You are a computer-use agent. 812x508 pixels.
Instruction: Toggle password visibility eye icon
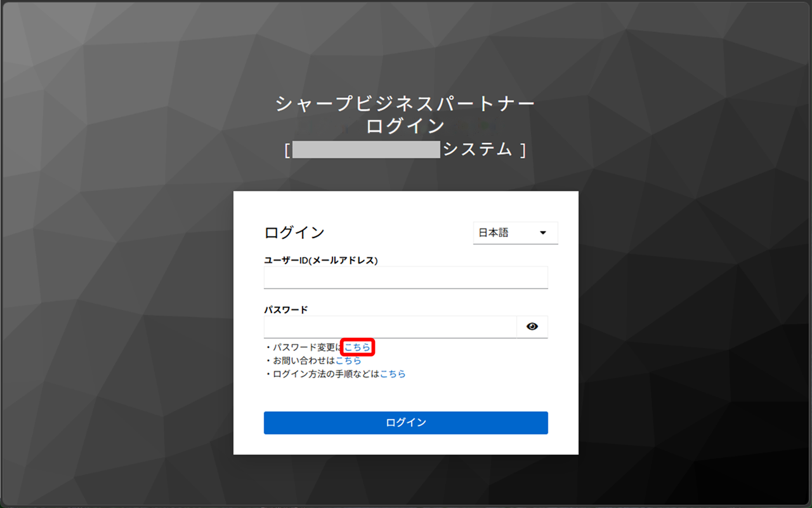(532, 326)
